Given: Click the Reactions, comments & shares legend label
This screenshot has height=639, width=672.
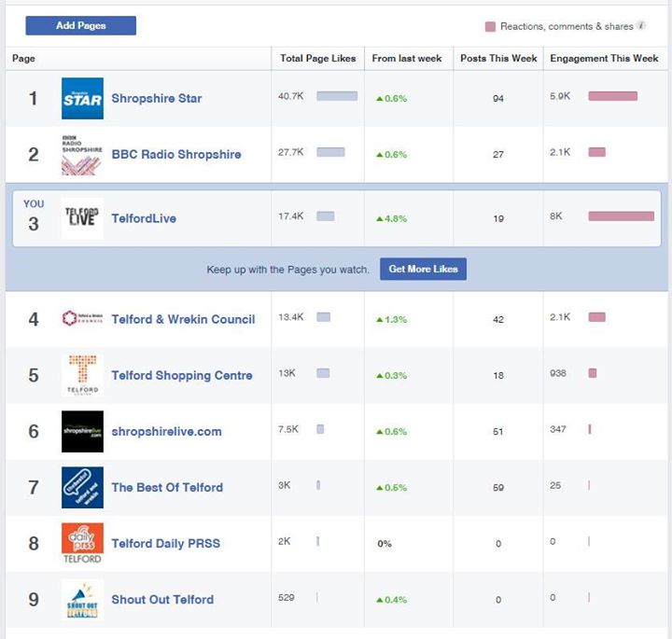Looking at the screenshot, I should tap(567, 26).
